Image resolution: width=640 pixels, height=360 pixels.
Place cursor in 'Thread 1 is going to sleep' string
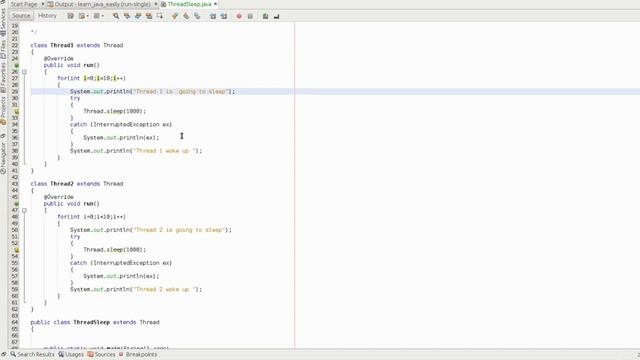click(x=180, y=91)
